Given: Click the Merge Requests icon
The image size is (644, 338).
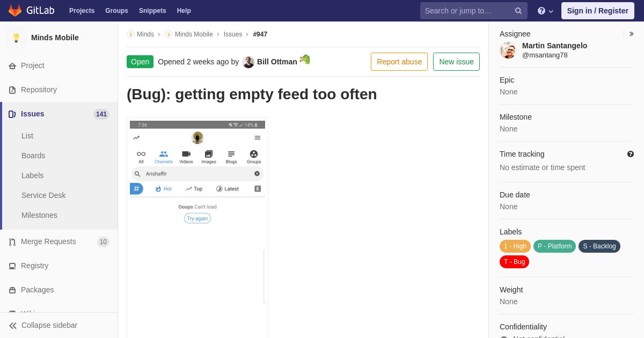Looking at the screenshot, I should coord(12,242).
